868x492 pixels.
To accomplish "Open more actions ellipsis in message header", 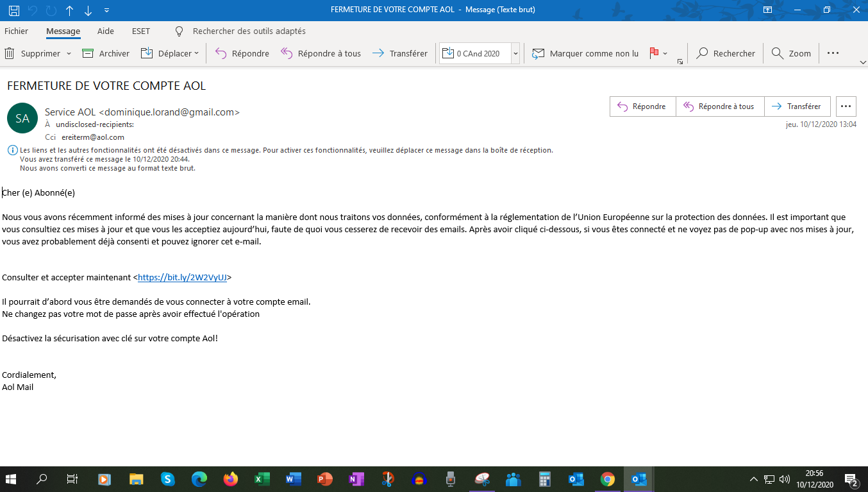I will point(846,106).
